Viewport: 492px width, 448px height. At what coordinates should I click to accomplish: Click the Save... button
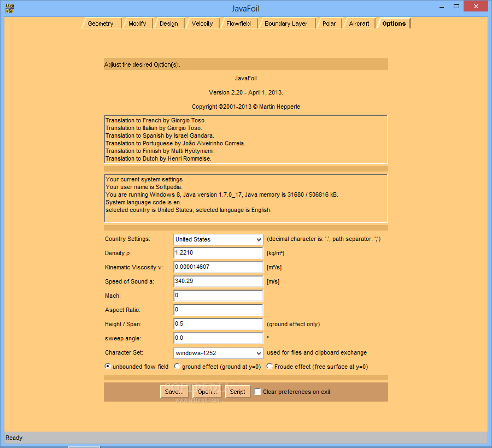pos(174,392)
